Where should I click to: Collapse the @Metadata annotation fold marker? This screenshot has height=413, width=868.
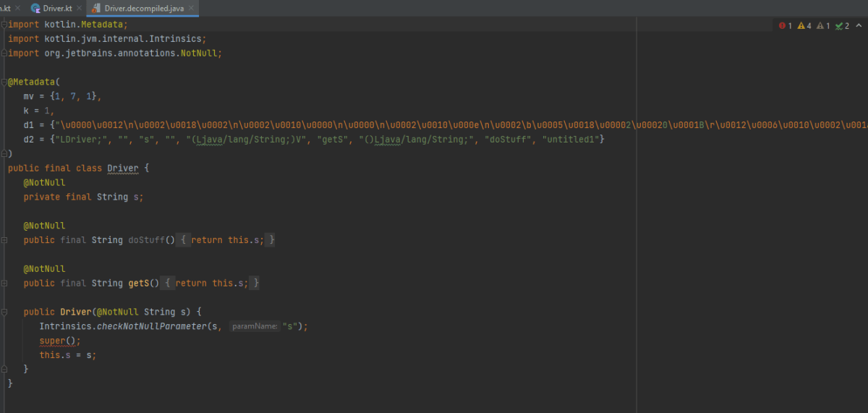[x=4, y=82]
